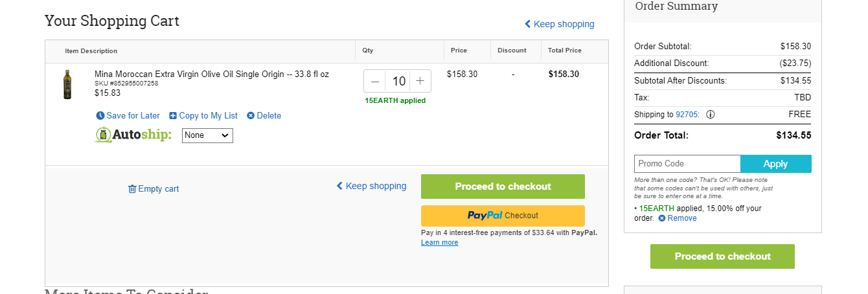Screen dimensions: 868x294
Task: Click Keep shopping link beside checkout button
Action: pos(372,186)
